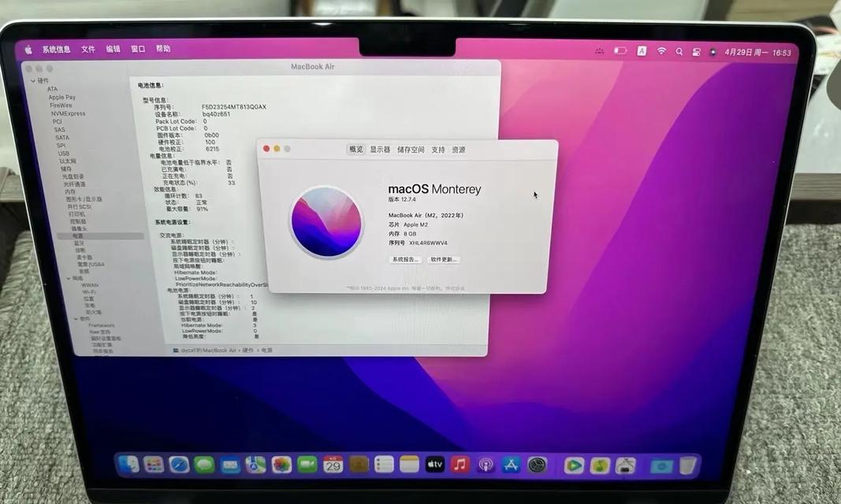The width and height of the screenshot is (841, 504).
Task: Click the device name value bq40z651
Action: 216,114
